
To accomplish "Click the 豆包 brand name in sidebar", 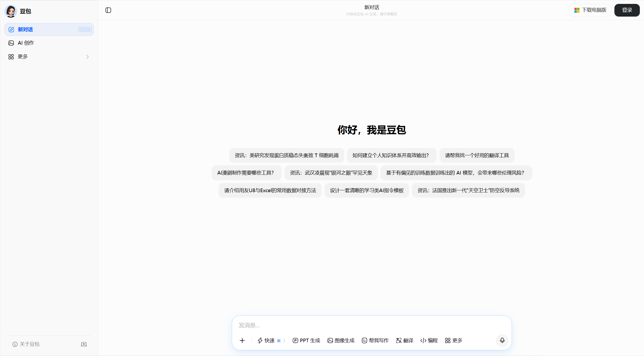I will click(x=25, y=11).
